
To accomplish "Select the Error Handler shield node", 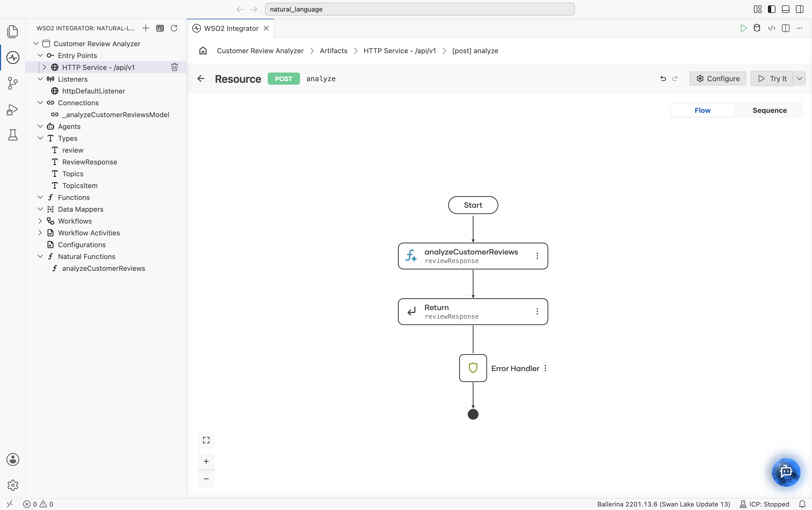I will point(473,368).
